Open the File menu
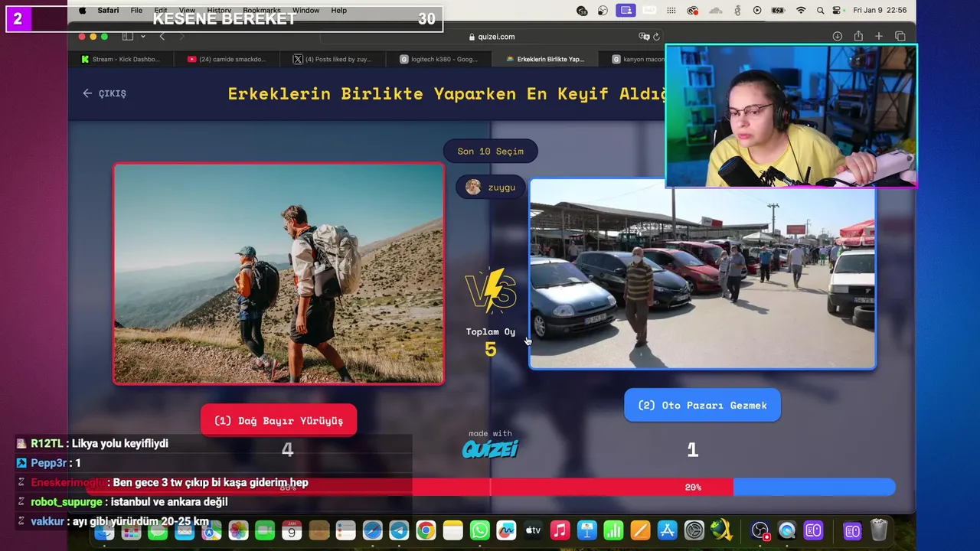The height and width of the screenshot is (551, 980). point(136,11)
